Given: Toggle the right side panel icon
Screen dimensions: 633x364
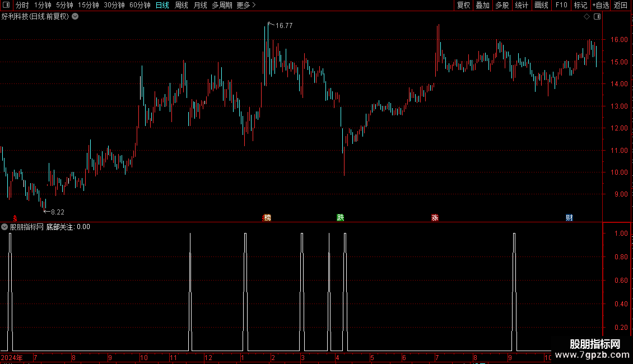Looking at the screenshot, I should pos(597,17).
